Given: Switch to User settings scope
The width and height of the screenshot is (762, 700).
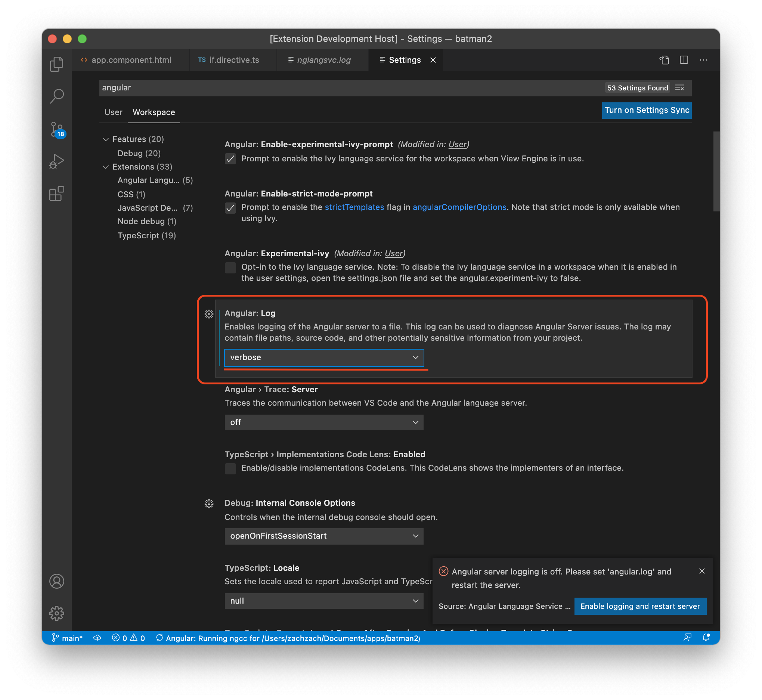Looking at the screenshot, I should (x=113, y=112).
